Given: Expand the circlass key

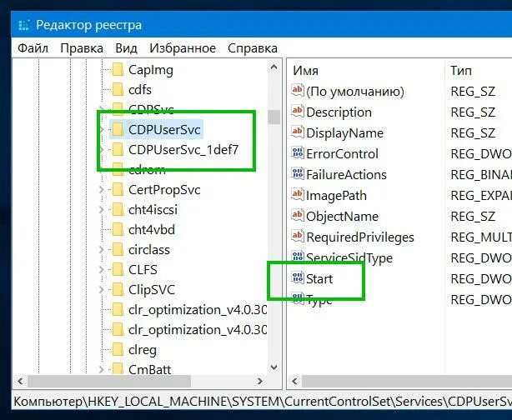Looking at the screenshot, I should point(101,250).
